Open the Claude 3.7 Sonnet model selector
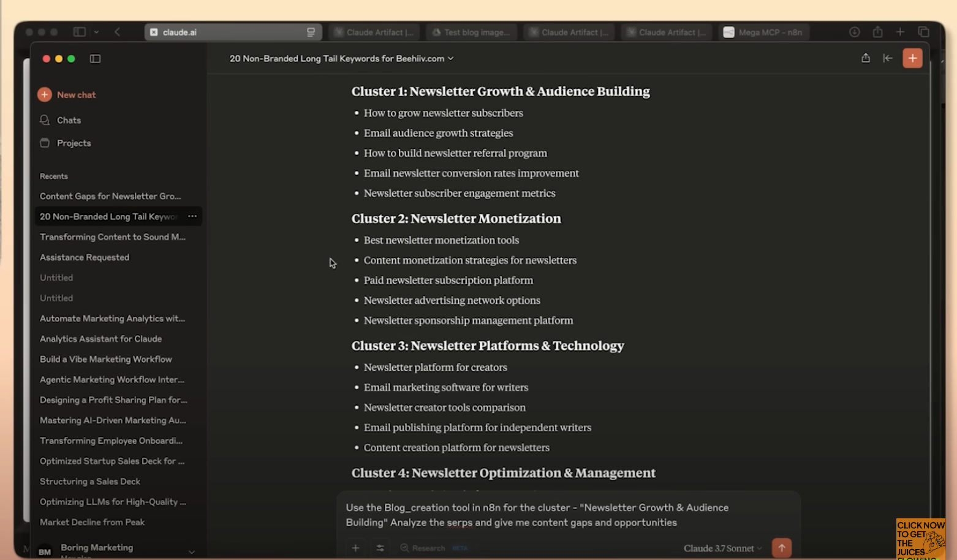 (722, 548)
